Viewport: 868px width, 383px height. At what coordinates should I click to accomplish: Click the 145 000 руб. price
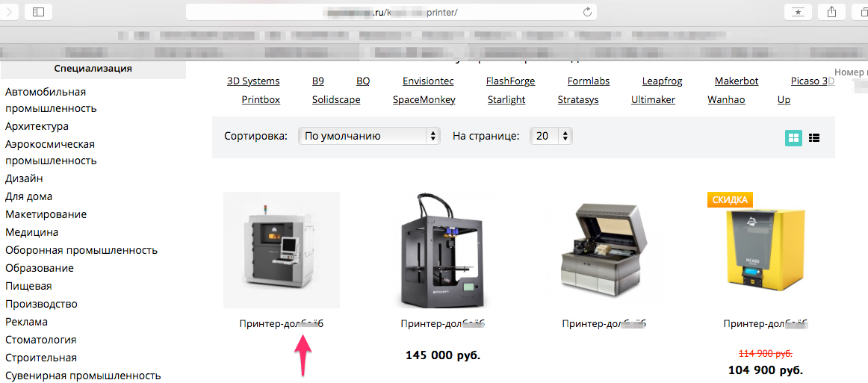(443, 355)
